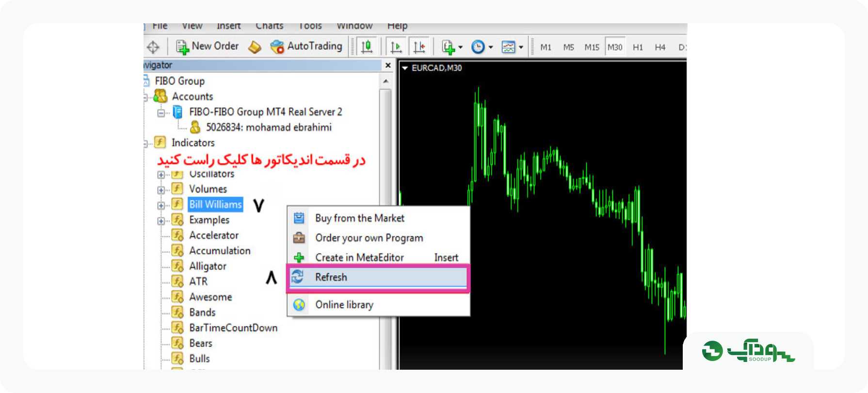Select the Awesome indicator row
This screenshot has width=868, height=393.
coord(210,297)
